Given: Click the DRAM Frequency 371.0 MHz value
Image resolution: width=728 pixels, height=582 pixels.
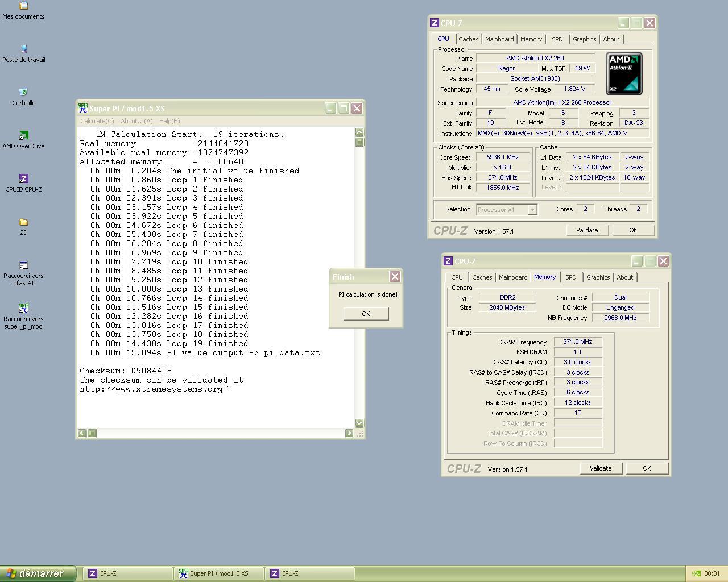Looking at the screenshot, I should 578,342.
